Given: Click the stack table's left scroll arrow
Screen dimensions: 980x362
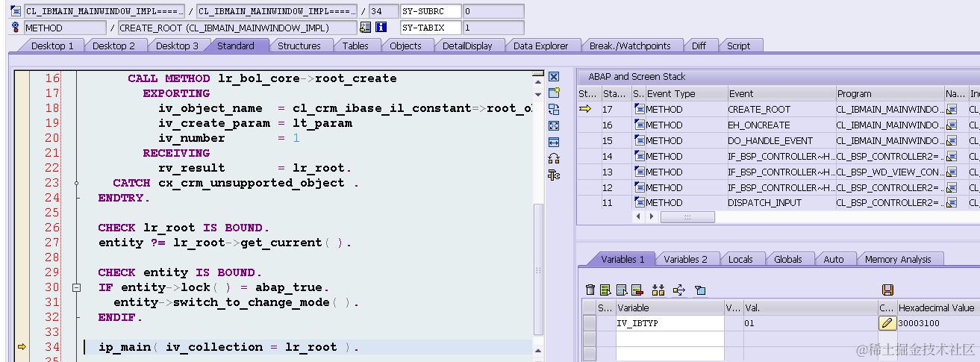Looking at the screenshot, I should [x=637, y=216].
